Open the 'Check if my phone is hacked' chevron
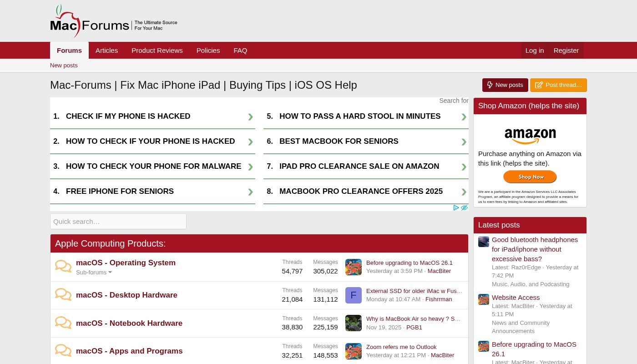 (250, 117)
